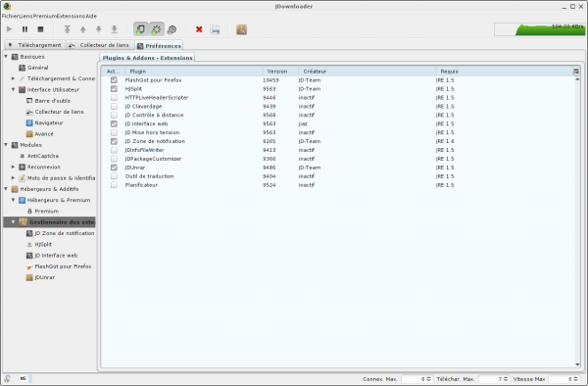This screenshot has width=588, height=386.
Task: Disable FlashGot pour Firefox checkbox
Action: tap(114, 80)
